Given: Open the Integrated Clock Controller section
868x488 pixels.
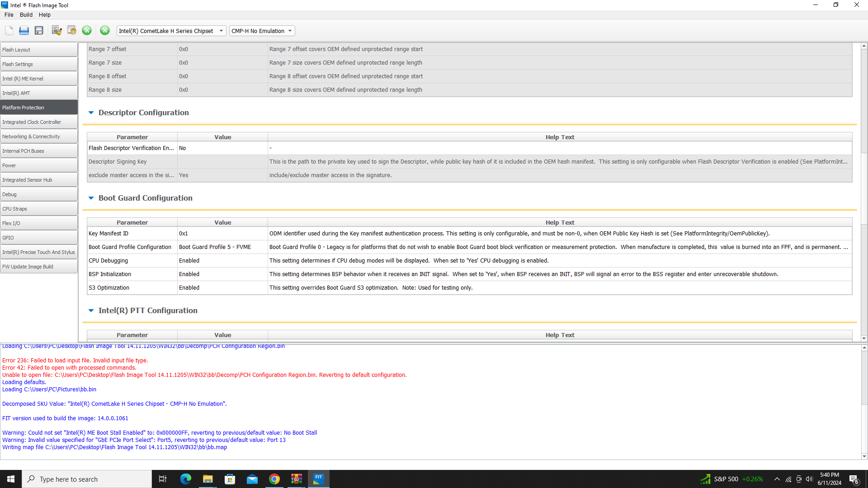Looking at the screenshot, I should (x=39, y=122).
